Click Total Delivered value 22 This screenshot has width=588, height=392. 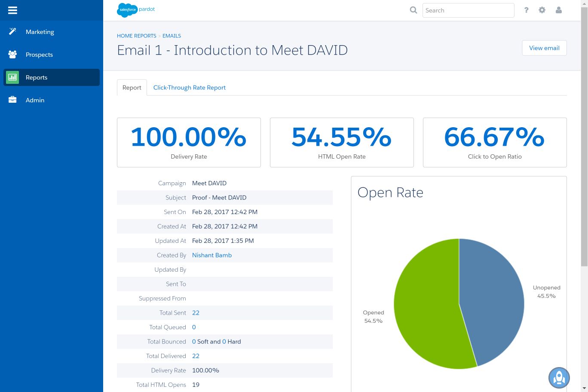point(196,356)
